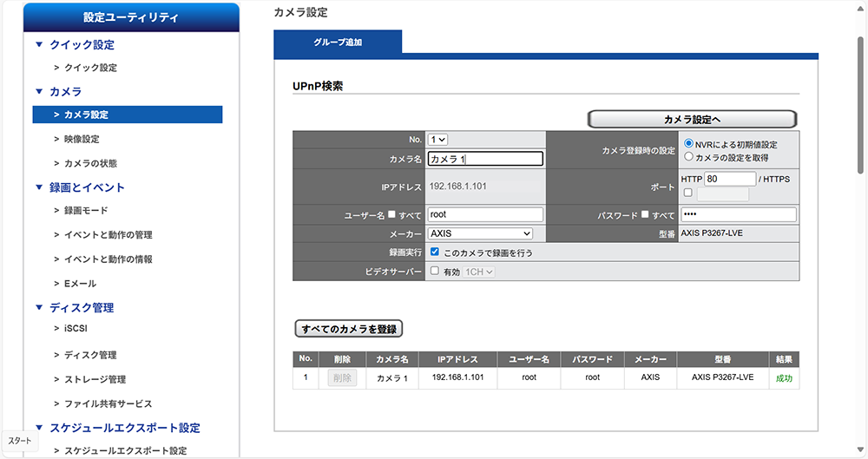The height and width of the screenshot is (459, 868).
Task: Open 録画モード menu item
Action: pos(86,210)
